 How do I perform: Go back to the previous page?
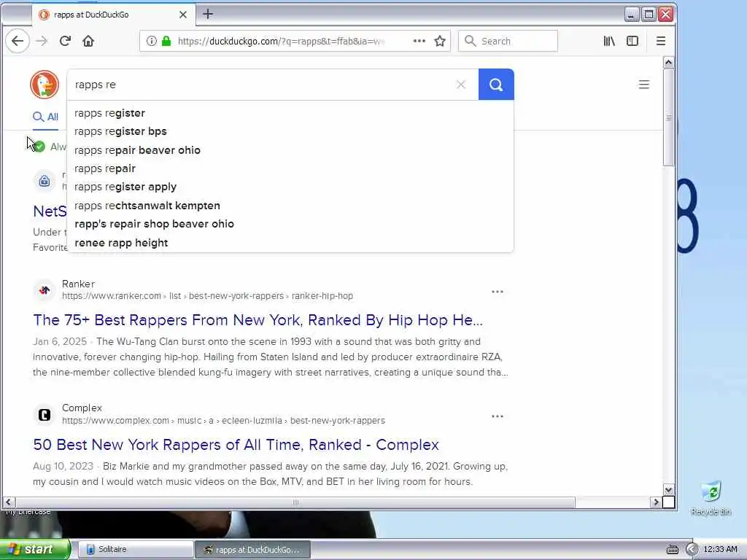point(18,41)
